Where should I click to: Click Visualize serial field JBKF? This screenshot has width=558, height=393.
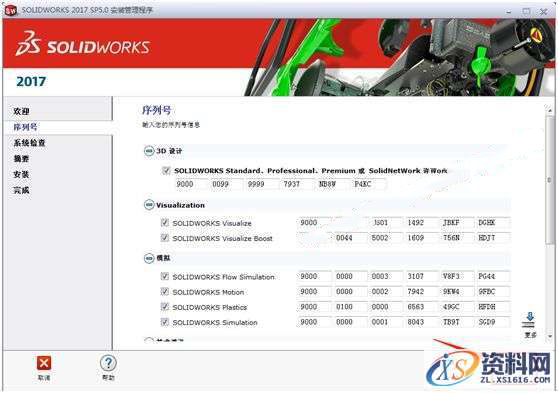457,222
